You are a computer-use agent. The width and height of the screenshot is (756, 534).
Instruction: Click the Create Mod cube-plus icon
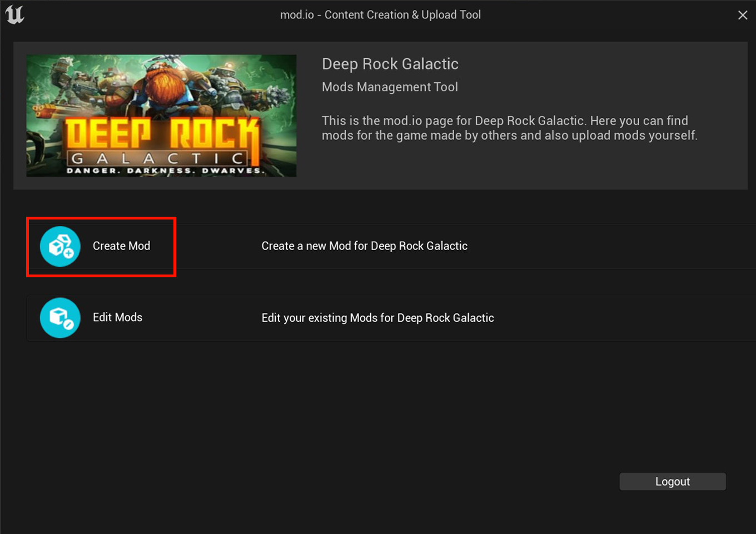(60, 246)
